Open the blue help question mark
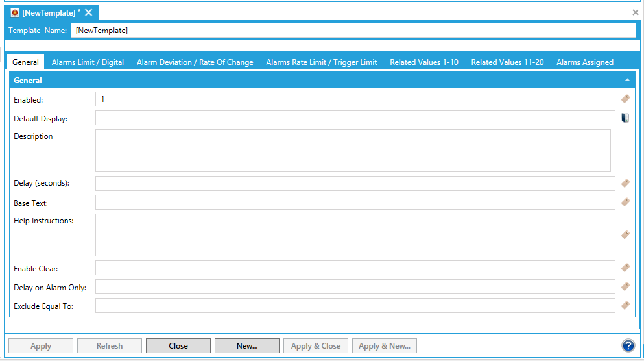644x361 pixels. coord(627,346)
